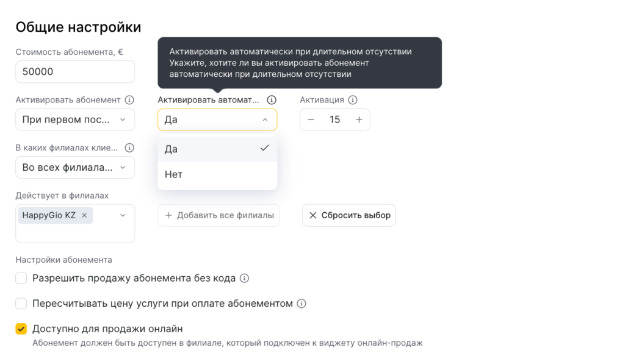Remove the HappyGio KZ branch tag
The image size is (625, 364).
[84, 215]
